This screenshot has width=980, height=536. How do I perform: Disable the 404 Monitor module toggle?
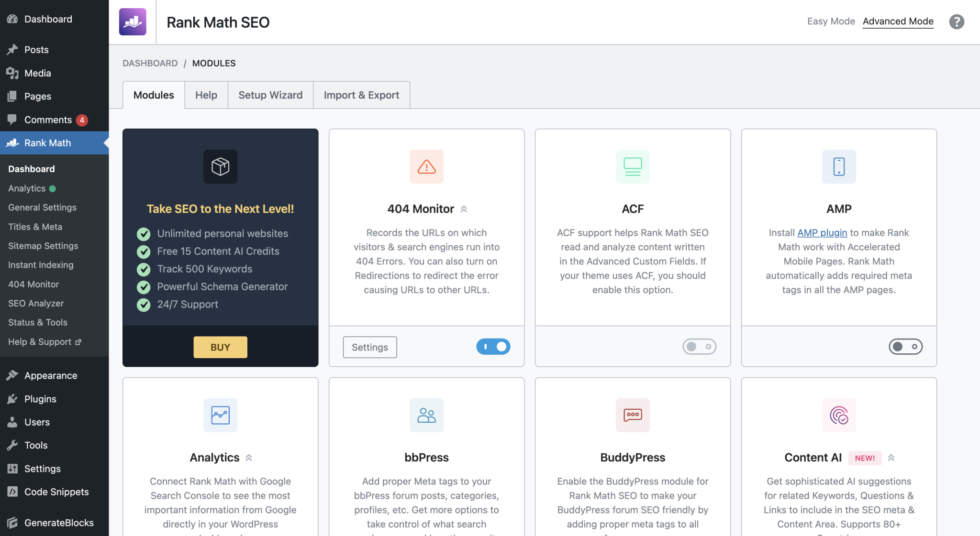[493, 347]
